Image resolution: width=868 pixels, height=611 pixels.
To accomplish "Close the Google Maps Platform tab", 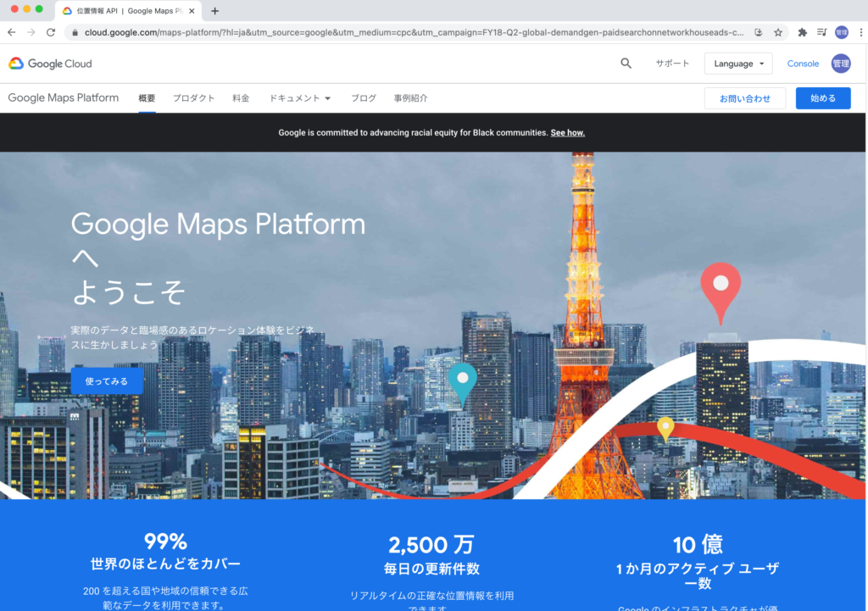I will point(192,11).
